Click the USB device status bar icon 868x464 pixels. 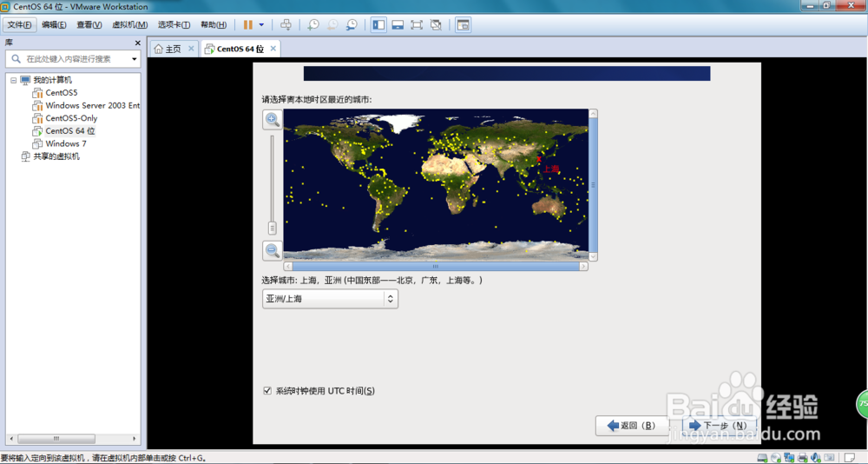(x=829, y=458)
